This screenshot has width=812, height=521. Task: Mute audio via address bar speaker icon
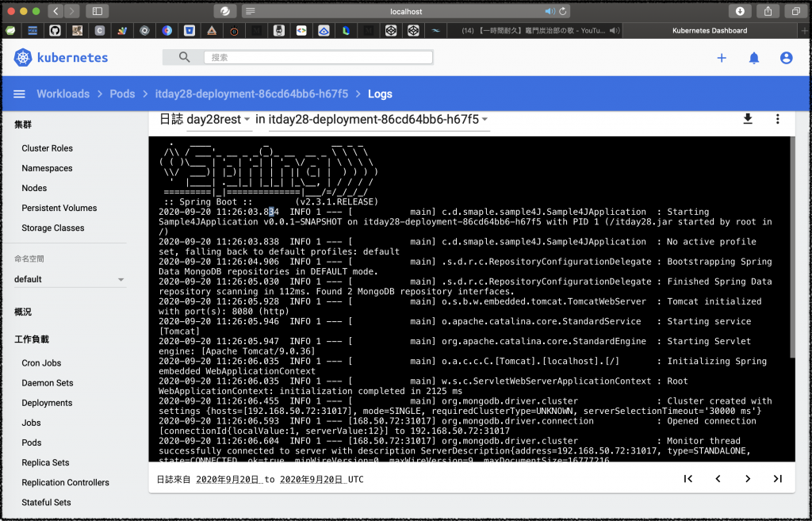(550, 11)
